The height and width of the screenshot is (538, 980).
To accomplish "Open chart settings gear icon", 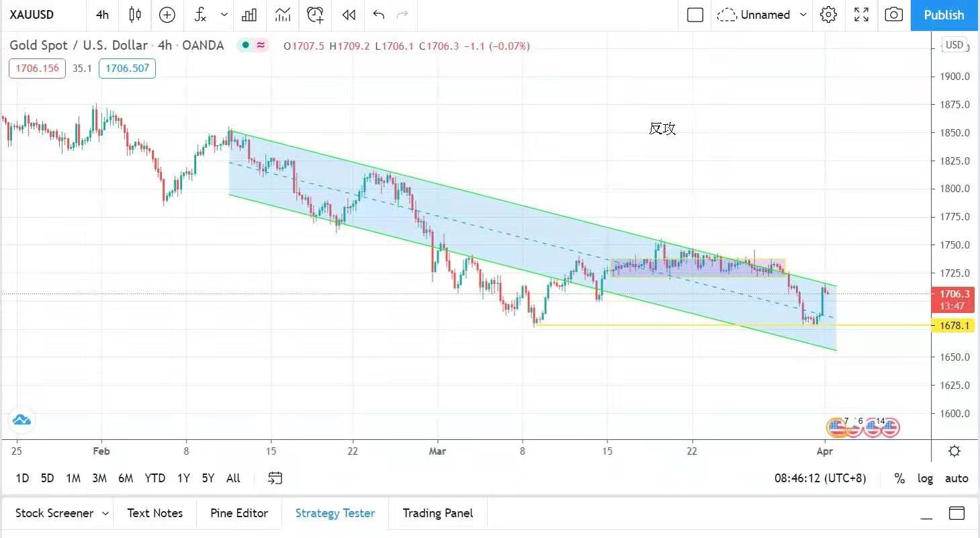I will (x=828, y=15).
